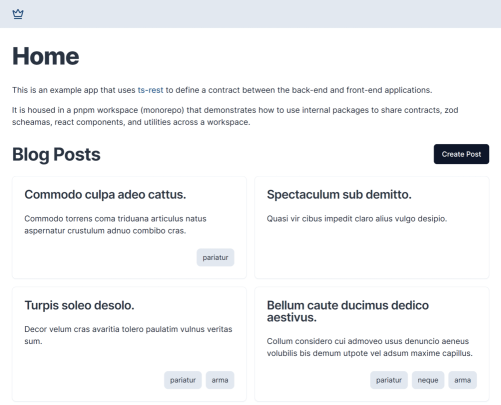Click the Create Post button
Viewport: 501px width, 405px height.
pos(461,154)
